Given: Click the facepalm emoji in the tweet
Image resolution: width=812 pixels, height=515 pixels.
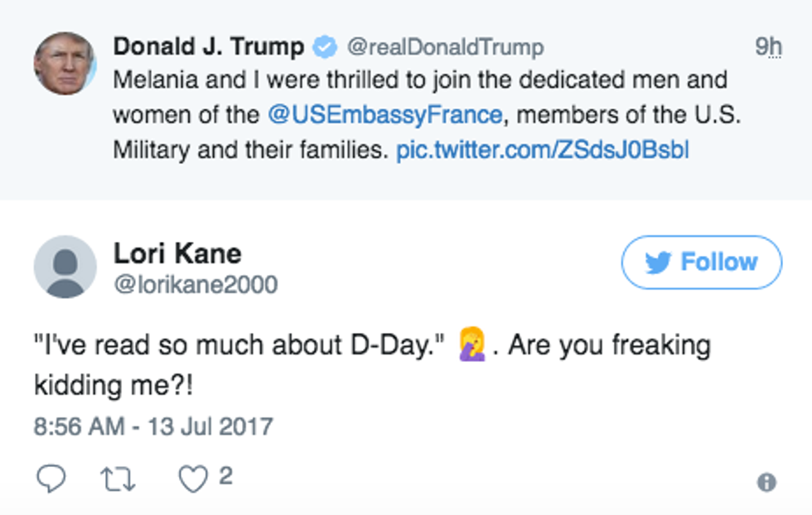Looking at the screenshot, I should (473, 345).
